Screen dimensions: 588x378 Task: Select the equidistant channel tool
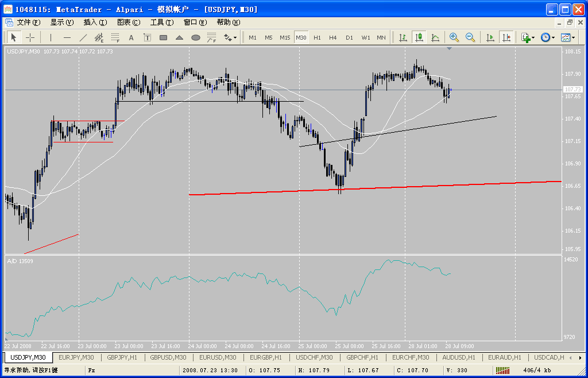[x=99, y=37]
